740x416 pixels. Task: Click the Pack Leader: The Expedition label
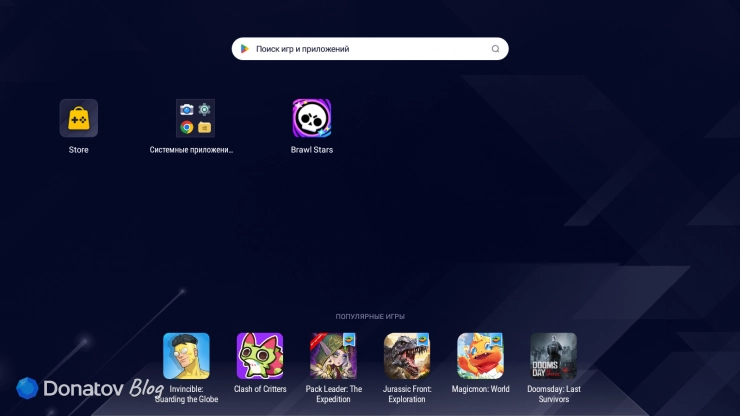[x=333, y=394]
